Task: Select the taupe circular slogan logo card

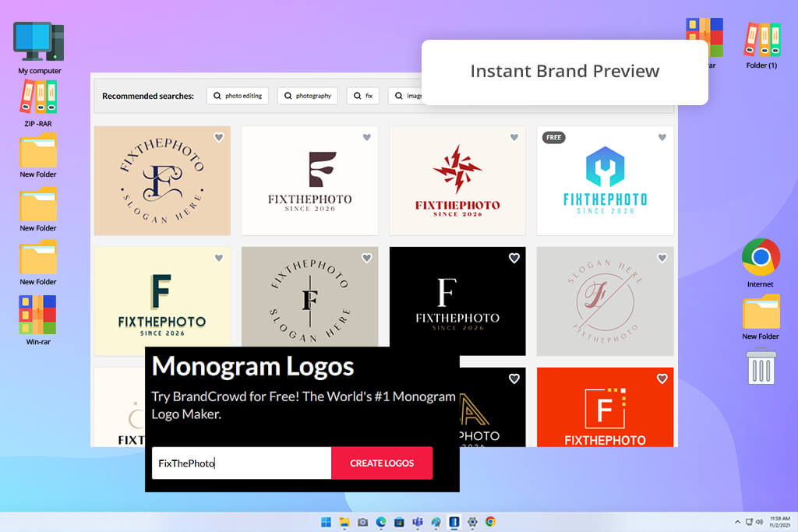Action: coord(310,297)
